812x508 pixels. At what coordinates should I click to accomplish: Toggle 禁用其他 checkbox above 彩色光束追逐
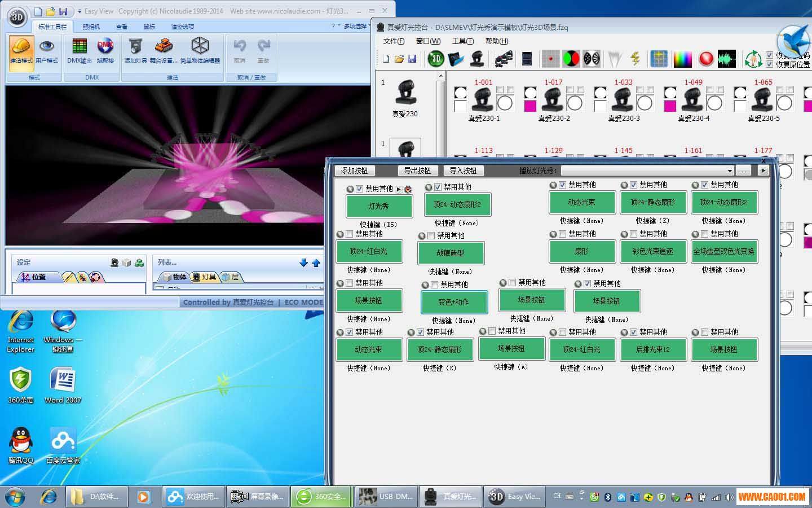633,234
